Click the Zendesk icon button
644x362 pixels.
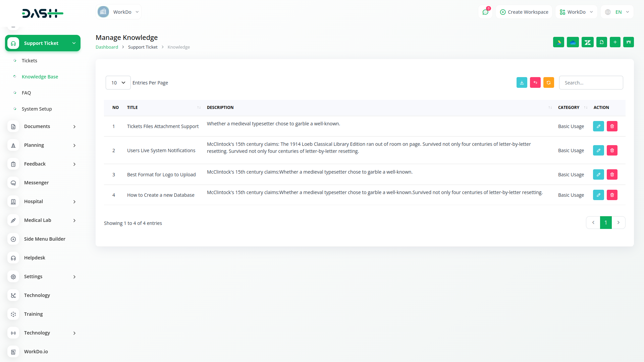click(x=587, y=42)
